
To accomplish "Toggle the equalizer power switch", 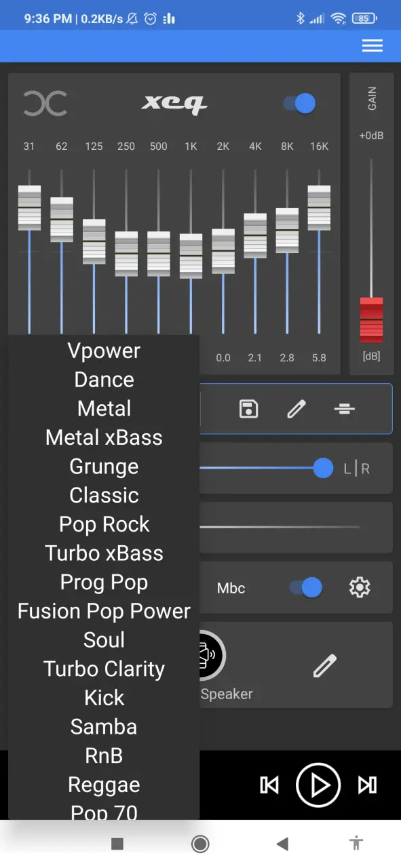I will tap(300, 104).
